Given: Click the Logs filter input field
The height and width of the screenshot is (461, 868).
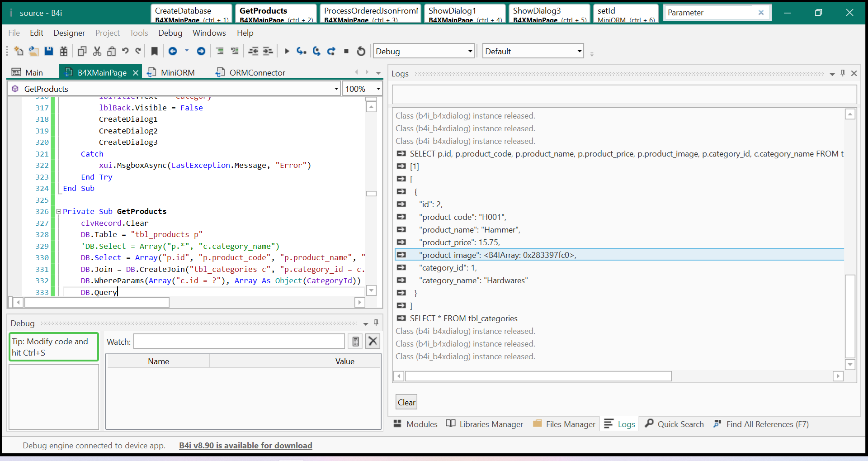Looking at the screenshot, I should [624, 95].
